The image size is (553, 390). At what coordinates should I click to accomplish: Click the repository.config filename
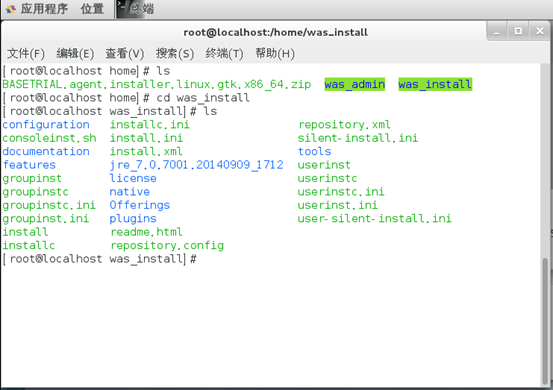(x=167, y=245)
